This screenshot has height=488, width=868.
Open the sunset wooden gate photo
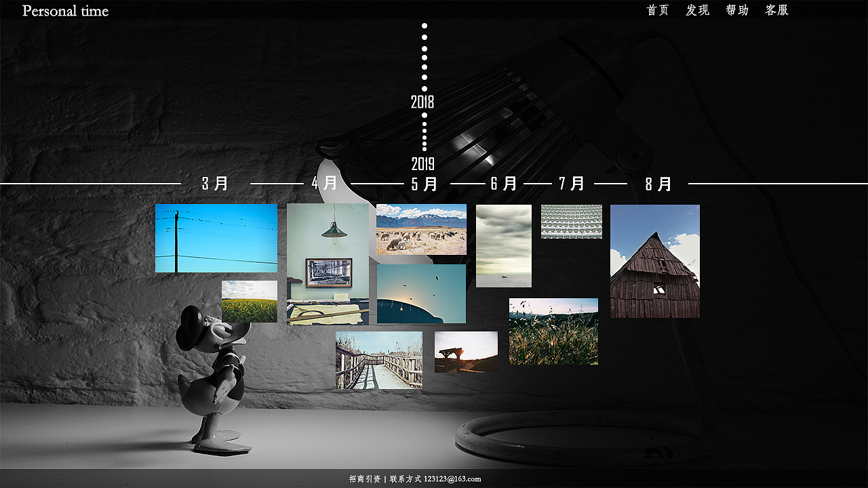466,352
